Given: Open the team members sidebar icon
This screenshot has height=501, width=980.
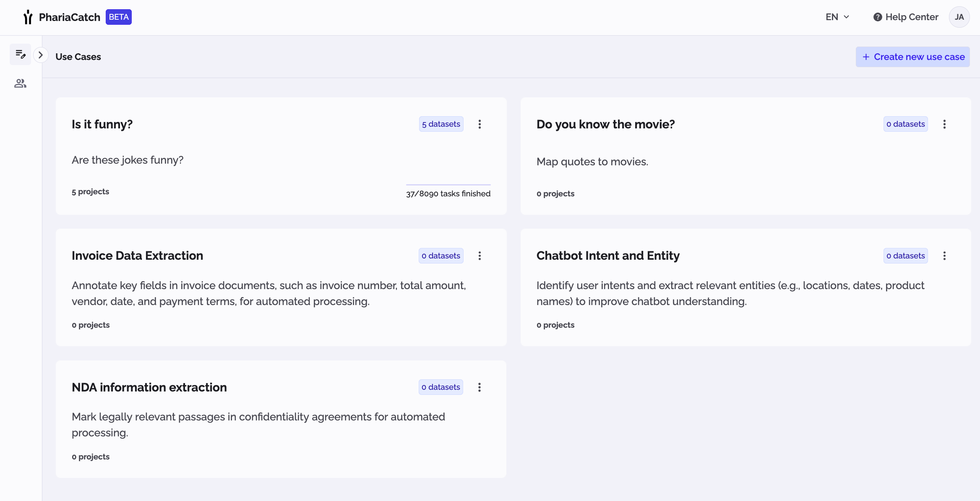Looking at the screenshot, I should [20, 83].
